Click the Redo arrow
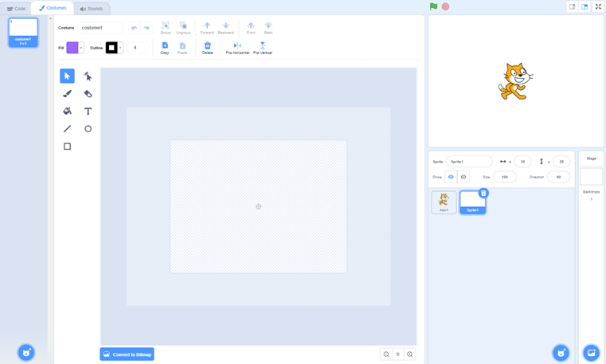 click(x=147, y=28)
